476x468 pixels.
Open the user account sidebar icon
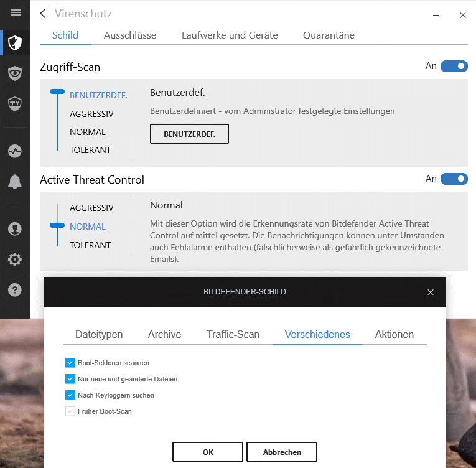coord(15,228)
